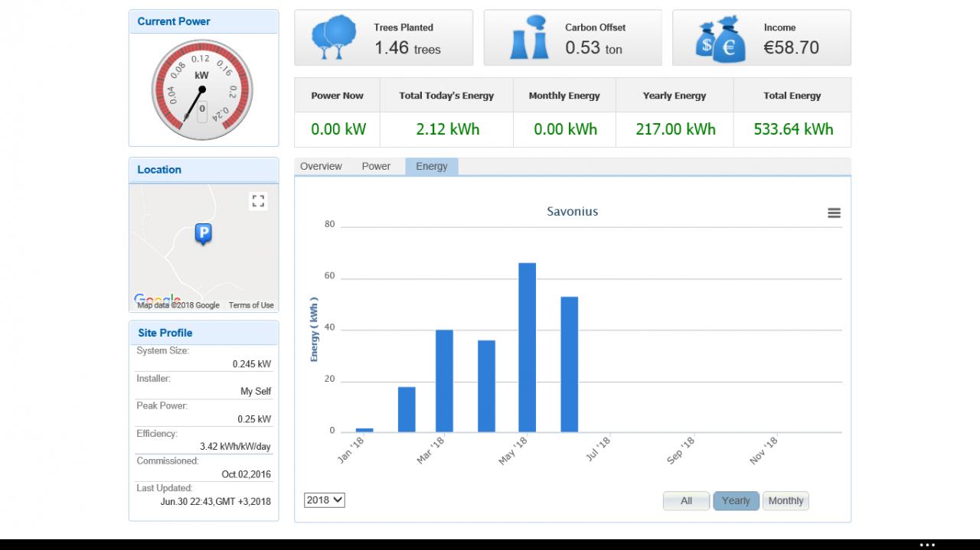The height and width of the screenshot is (550, 980).
Task: Click the February 2018 energy bar
Action: tap(407, 409)
